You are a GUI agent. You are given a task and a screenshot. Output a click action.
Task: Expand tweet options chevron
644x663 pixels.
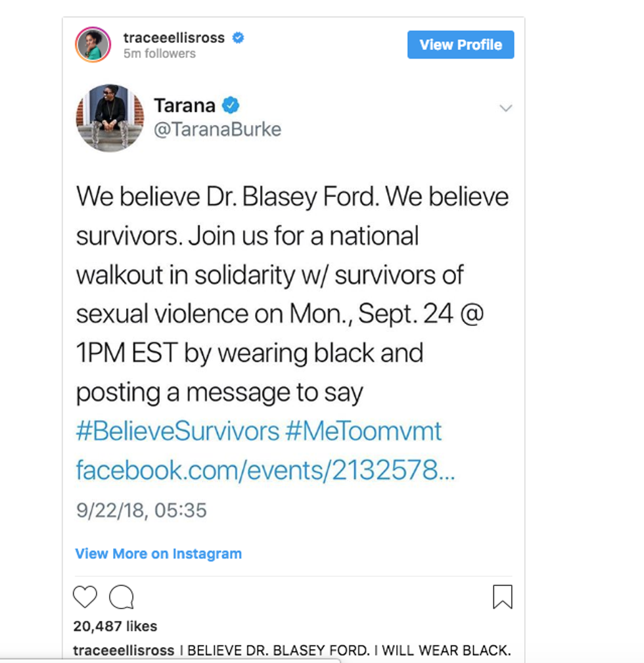coord(505,108)
